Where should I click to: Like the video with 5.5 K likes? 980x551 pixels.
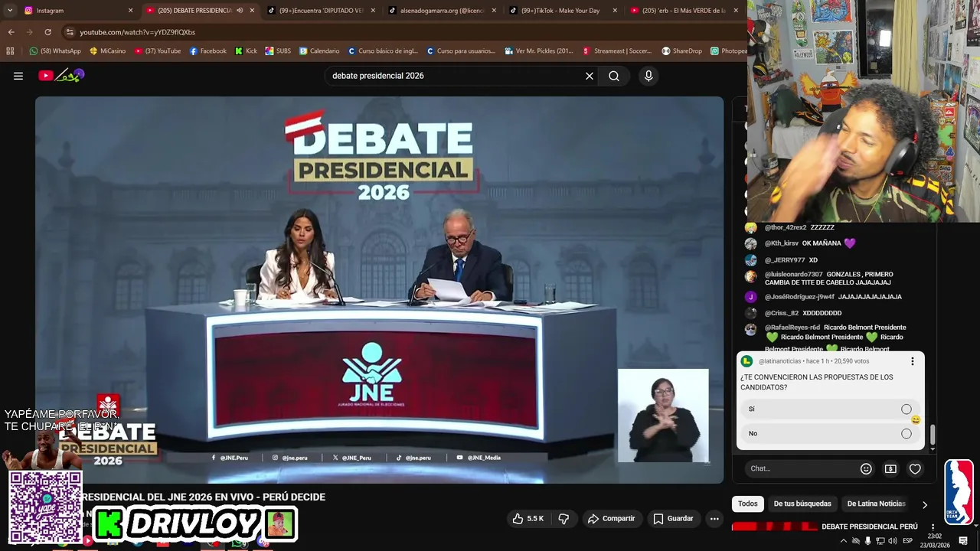pyautogui.click(x=528, y=519)
